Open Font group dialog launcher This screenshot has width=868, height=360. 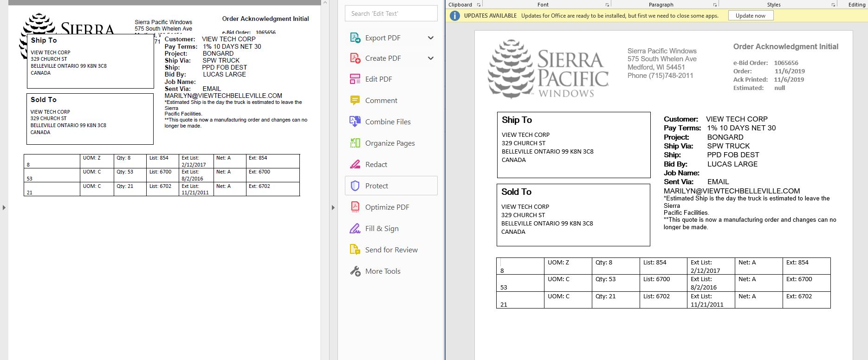click(607, 5)
